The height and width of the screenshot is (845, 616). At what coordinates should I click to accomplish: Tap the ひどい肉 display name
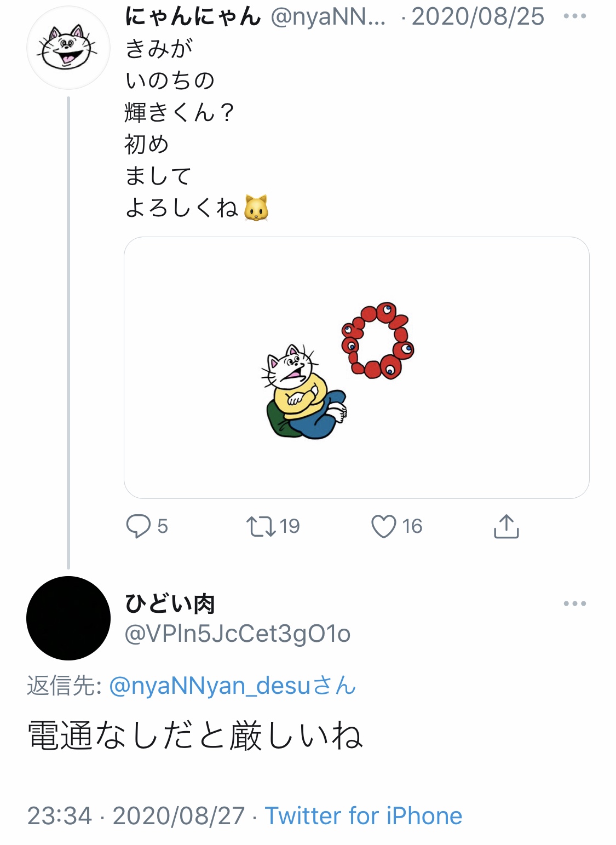(x=170, y=603)
